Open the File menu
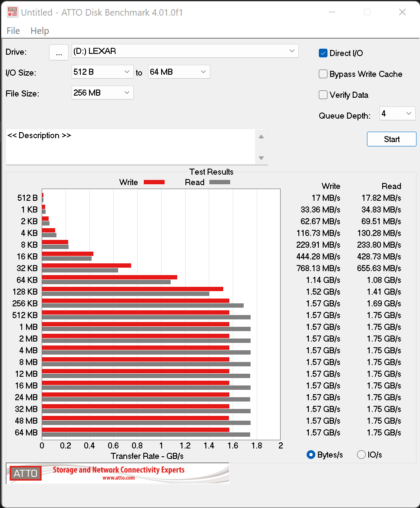Image resolution: width=420 pixels, height=508 pixels. pos(13,31)
